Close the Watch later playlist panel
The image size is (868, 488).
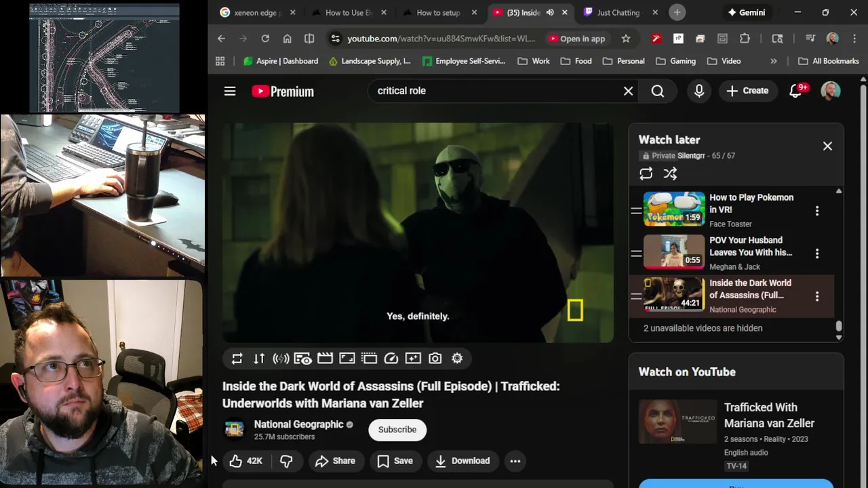click(827, 146)
